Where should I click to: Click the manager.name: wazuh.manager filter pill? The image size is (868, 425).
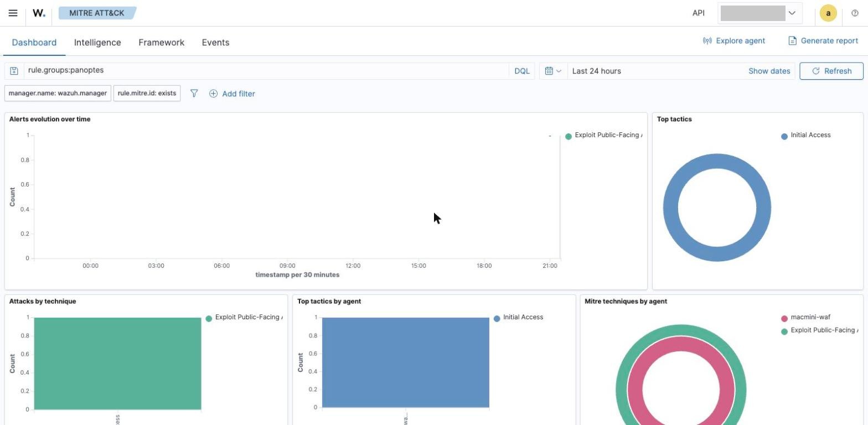[x=58, y=94]
